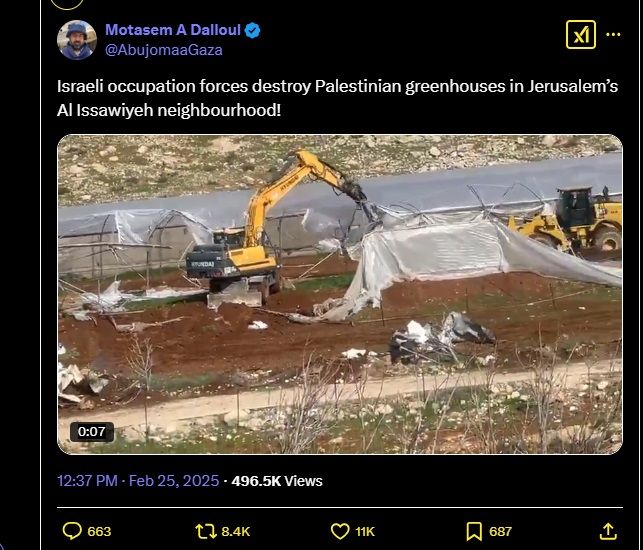Click the Motasem A Dalloul display name
This screenshot has height=550, width=643.
pos(173,30)
